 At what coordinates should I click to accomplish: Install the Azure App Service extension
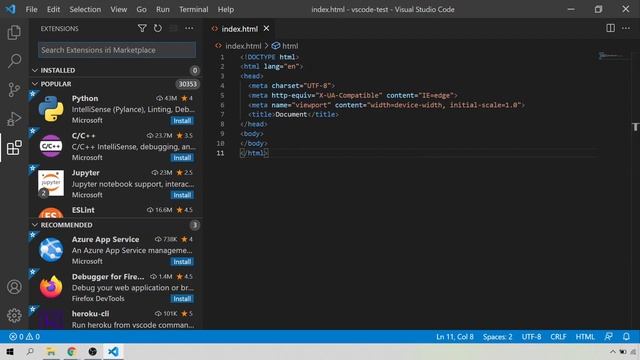(x=182, y=262)
